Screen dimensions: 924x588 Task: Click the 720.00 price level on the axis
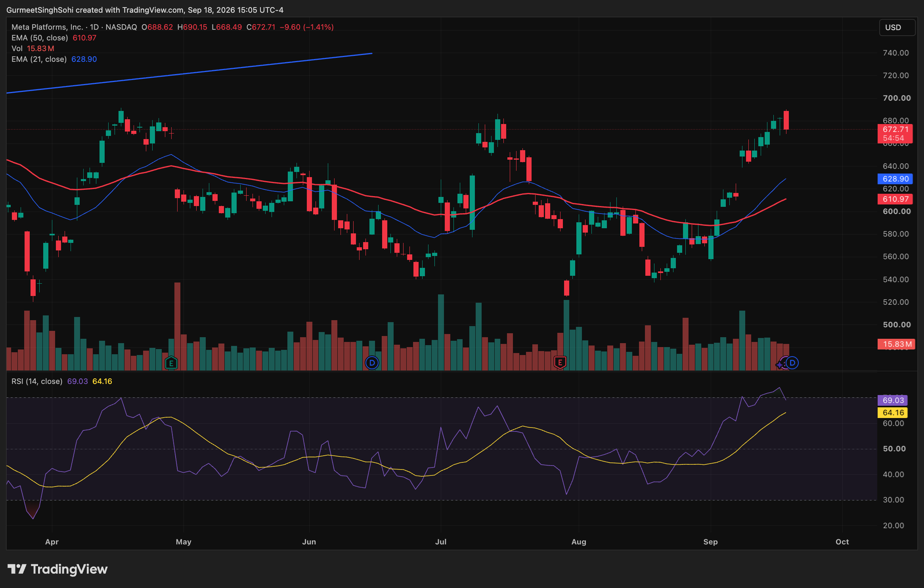(896, 75)
